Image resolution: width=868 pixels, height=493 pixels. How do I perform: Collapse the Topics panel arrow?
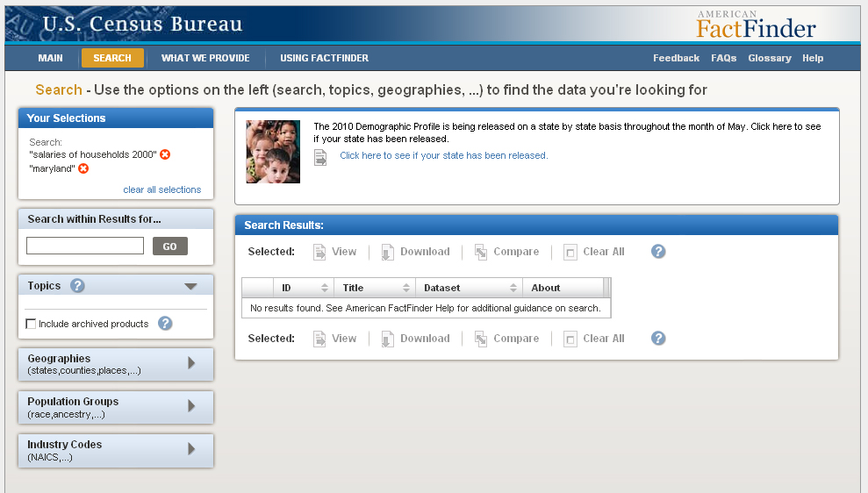(x=190, y=286)
